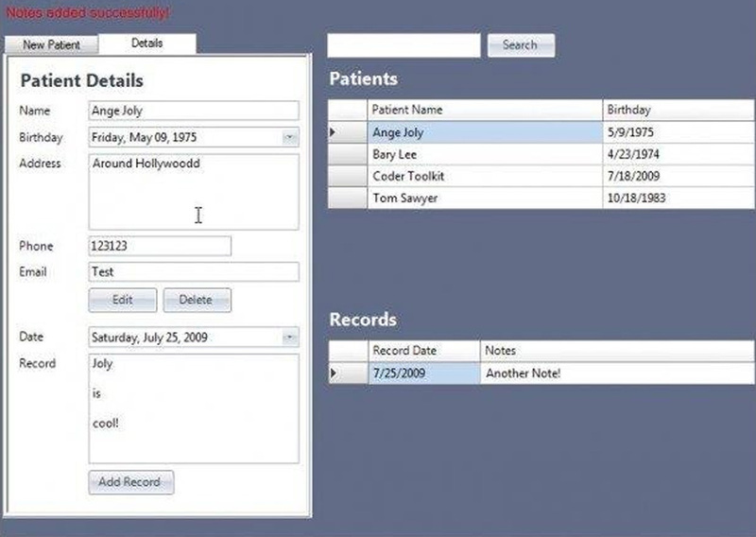The height and width of the screenshot is (537, 756).
Task: Select the Details tab
Action: click(147, 43)
